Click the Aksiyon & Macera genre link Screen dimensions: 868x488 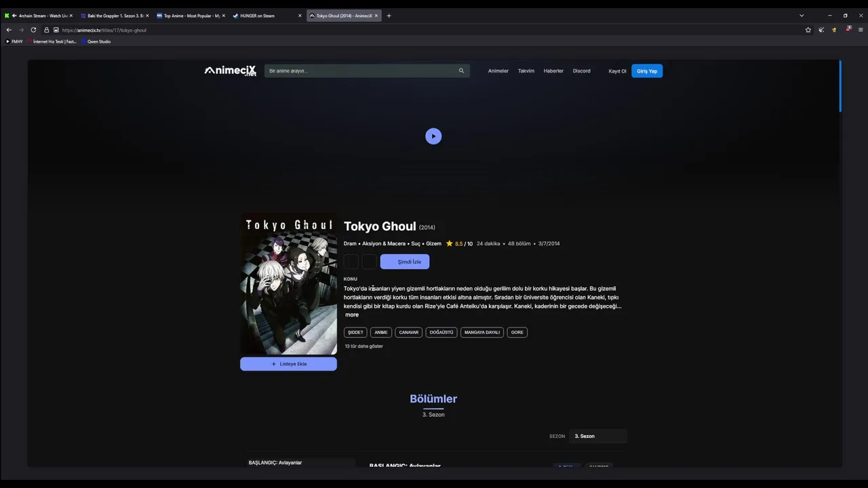[x=384, y=243]
